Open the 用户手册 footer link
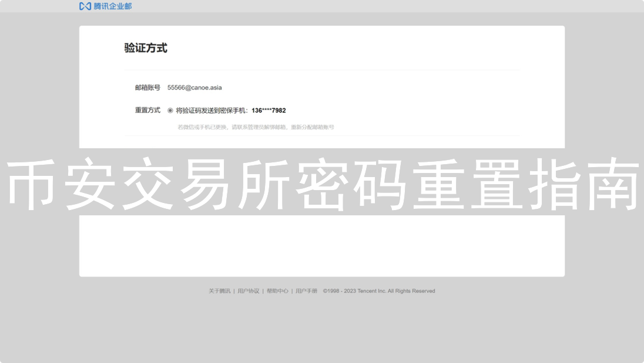644x363 pixels. tap(306, 291)
